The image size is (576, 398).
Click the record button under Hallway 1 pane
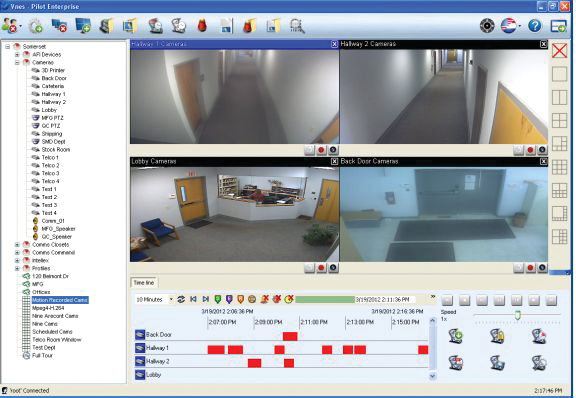321,150
